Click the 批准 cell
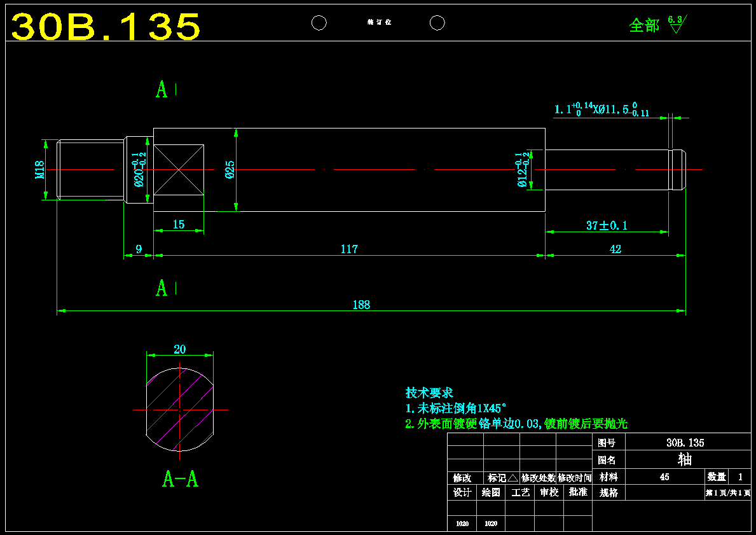Image resolution: width=756 pixels, height=535 pixels. (577, 492)
